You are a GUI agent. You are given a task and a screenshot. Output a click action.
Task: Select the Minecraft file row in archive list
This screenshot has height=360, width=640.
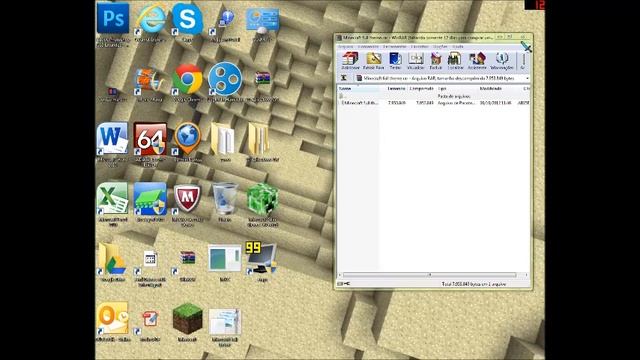[x=434, y=103]
